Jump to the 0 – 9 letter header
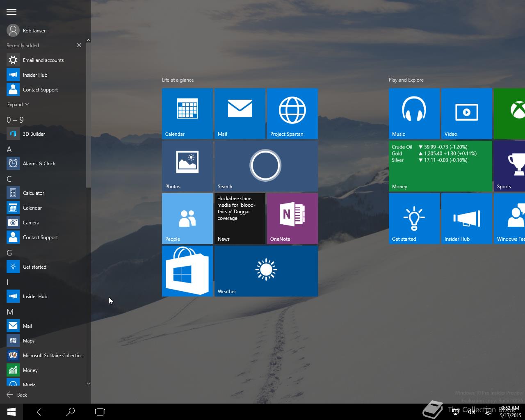Viewport: 525px width, 420px height. tap(15, 120)
